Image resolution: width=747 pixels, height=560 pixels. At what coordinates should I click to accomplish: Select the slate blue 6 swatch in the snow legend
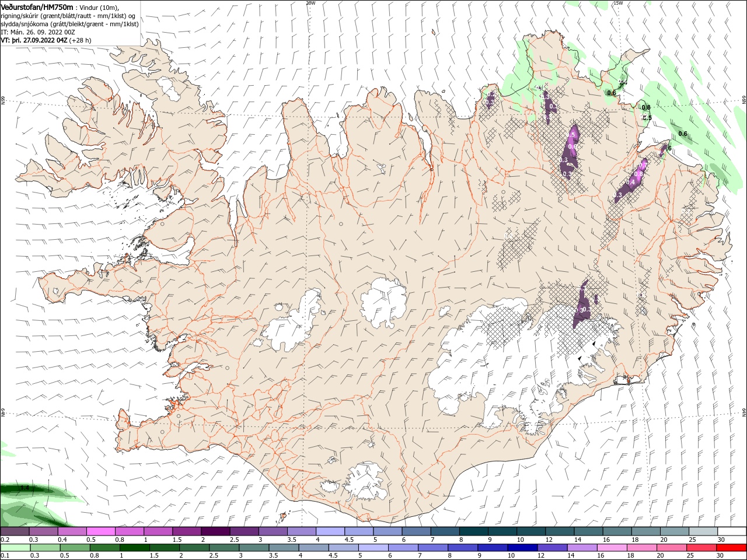coord(417,531)
